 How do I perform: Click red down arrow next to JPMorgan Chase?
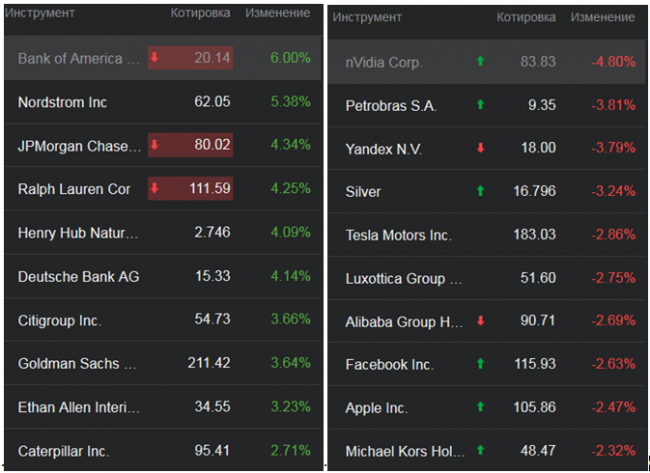(155, 146)
